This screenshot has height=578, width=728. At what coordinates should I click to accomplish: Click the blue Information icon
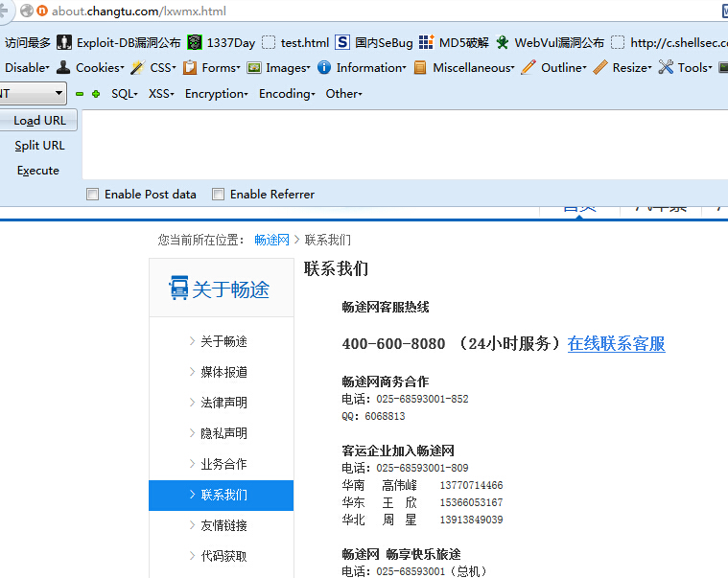(324, 67)
